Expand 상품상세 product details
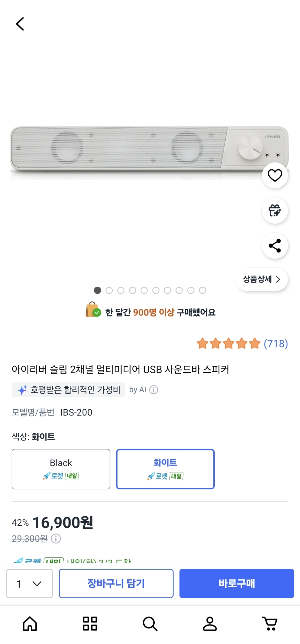The height and width of the screenshot is (644, 300). coord(262,279)
